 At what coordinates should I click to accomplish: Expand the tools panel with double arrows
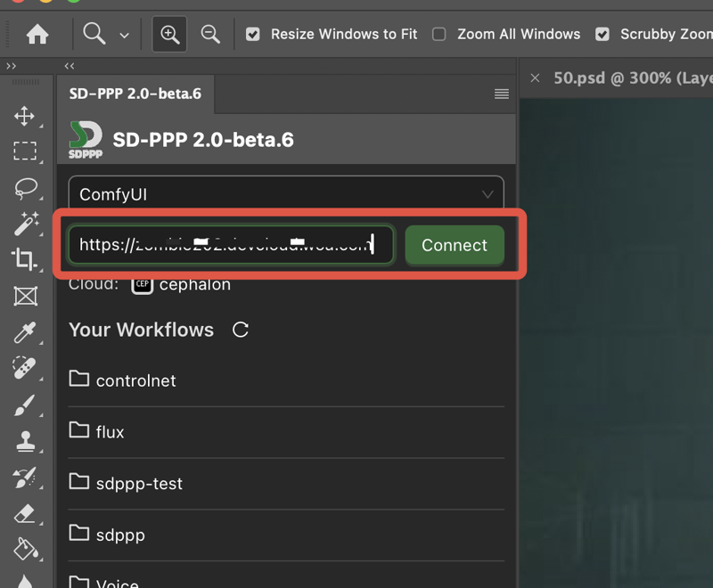[x=12, y=66]
